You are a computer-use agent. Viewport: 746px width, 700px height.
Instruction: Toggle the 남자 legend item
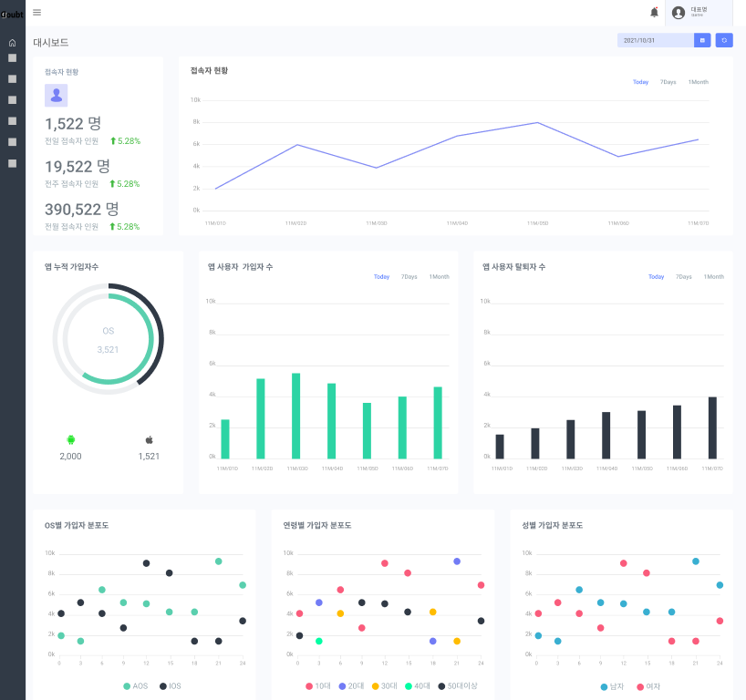click(612, 686)
